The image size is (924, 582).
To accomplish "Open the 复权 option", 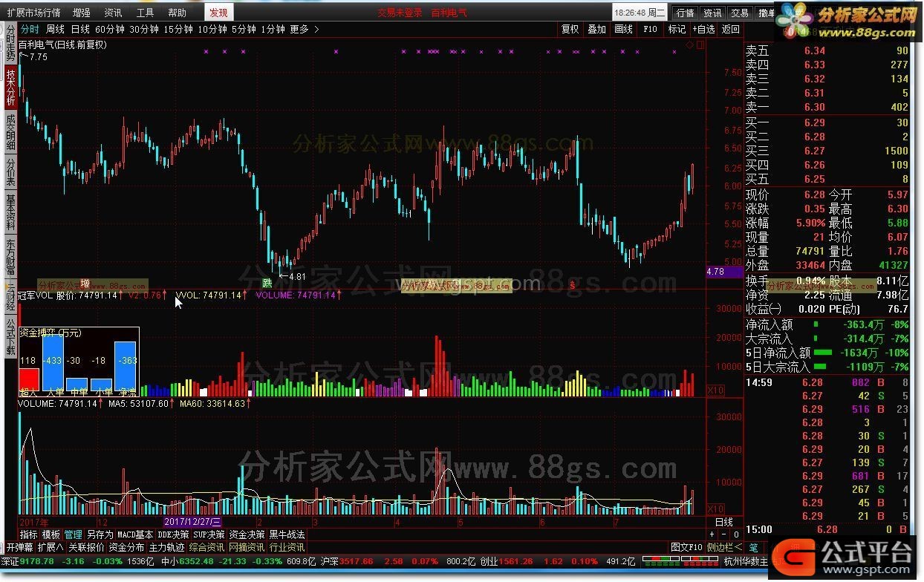I will pos(570,29).
